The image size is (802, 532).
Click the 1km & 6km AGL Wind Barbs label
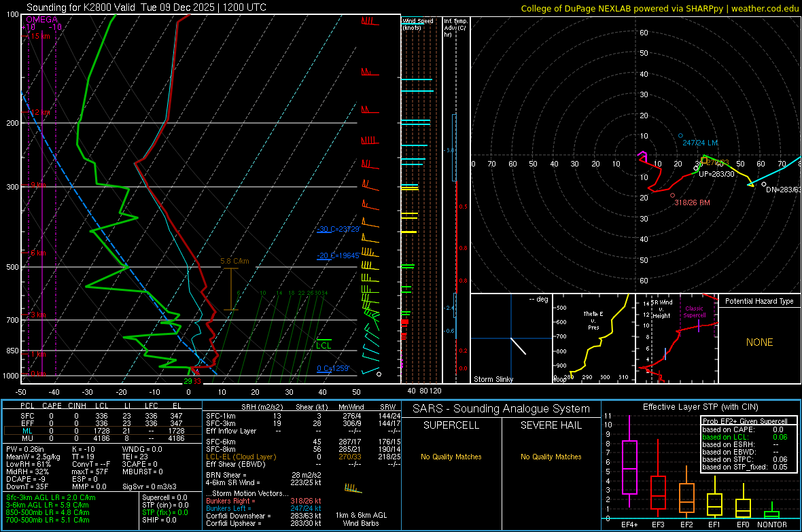click(x=361, y=519)
